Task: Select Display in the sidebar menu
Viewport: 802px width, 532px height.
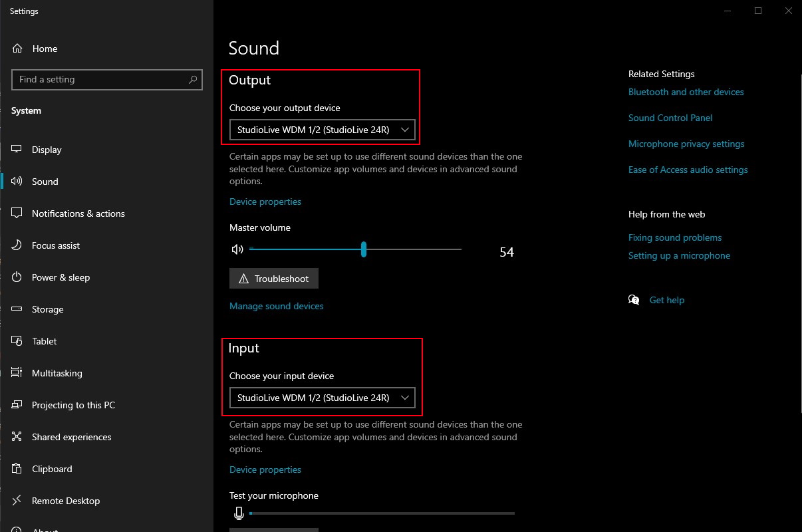Action: point(47,150)
